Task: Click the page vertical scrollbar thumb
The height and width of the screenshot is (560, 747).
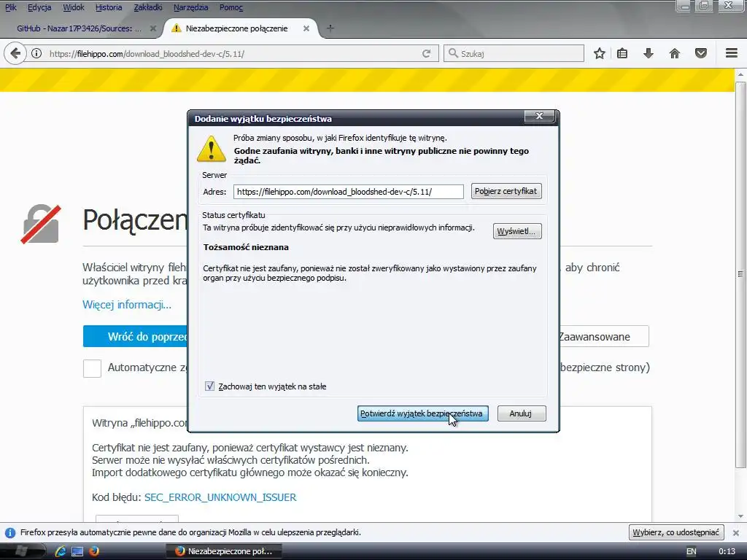Action: (x=740, y=275)
